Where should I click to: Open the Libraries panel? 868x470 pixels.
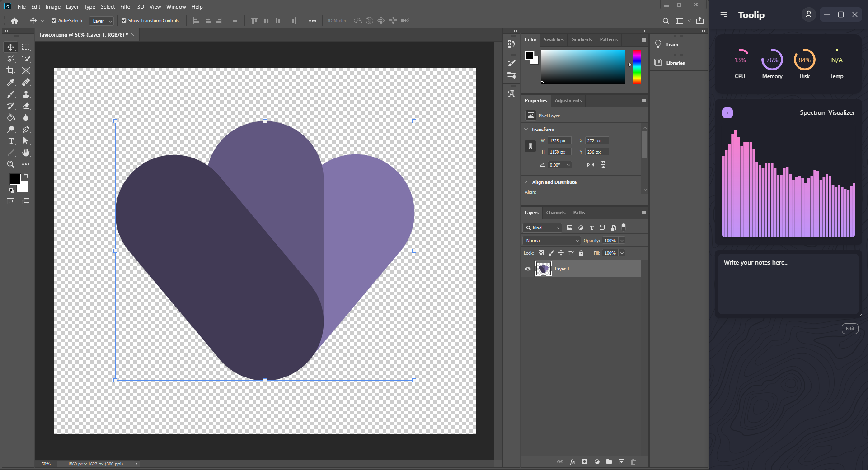(x=675, y=63)
